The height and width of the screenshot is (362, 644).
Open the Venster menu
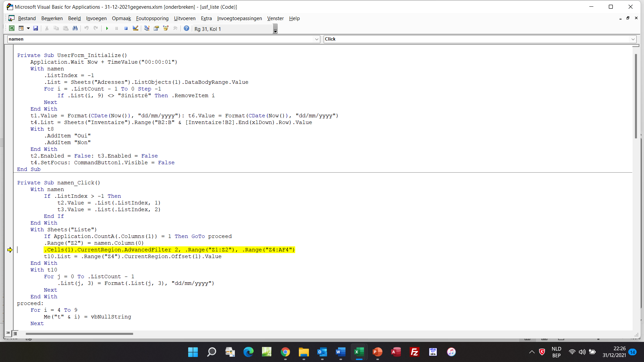click(275, 18)
